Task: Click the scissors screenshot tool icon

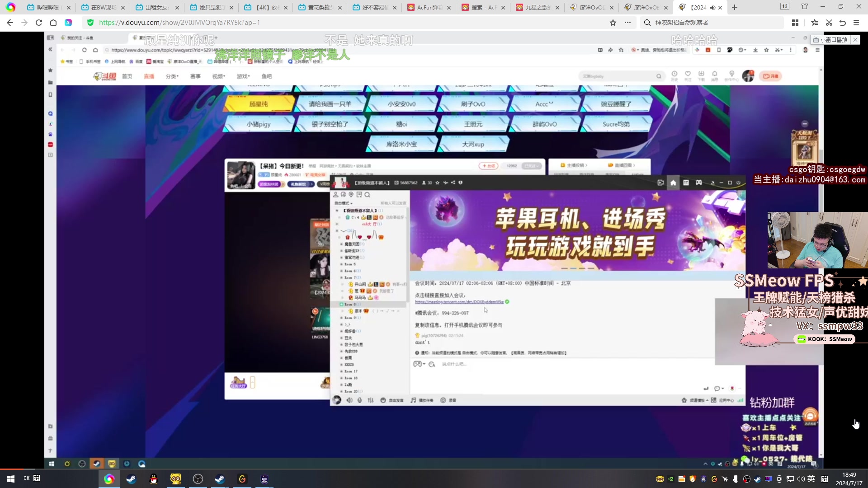Action: (x=829, y=23)
